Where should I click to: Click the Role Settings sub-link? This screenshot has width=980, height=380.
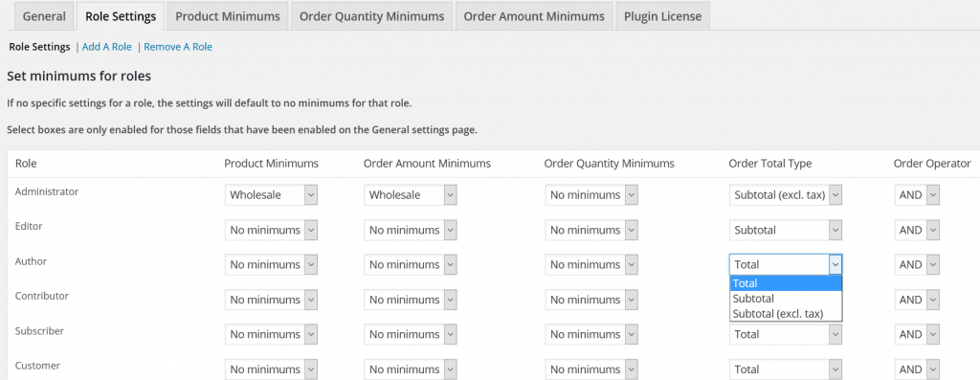click(39, 47)
